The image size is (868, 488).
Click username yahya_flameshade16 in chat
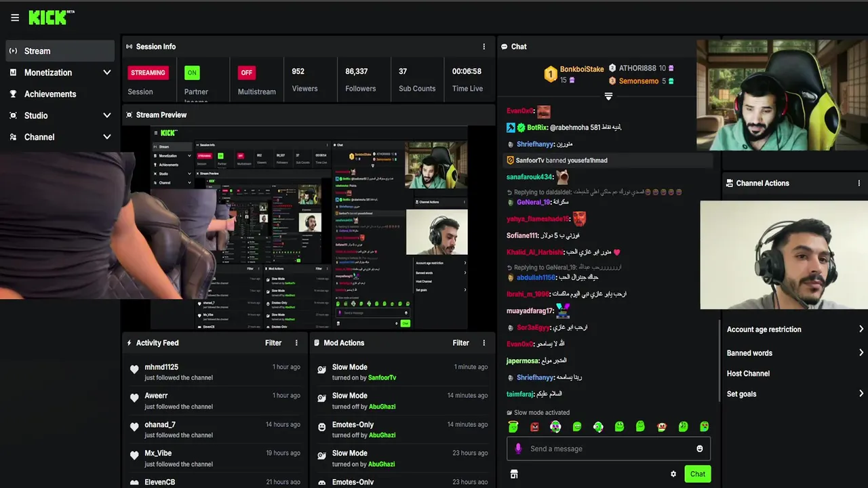tap(538, 219)
